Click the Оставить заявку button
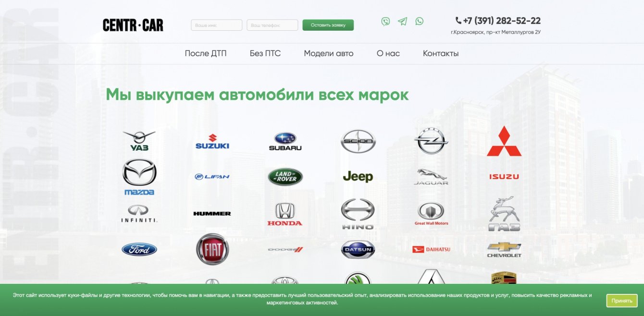 pos(328,25)
